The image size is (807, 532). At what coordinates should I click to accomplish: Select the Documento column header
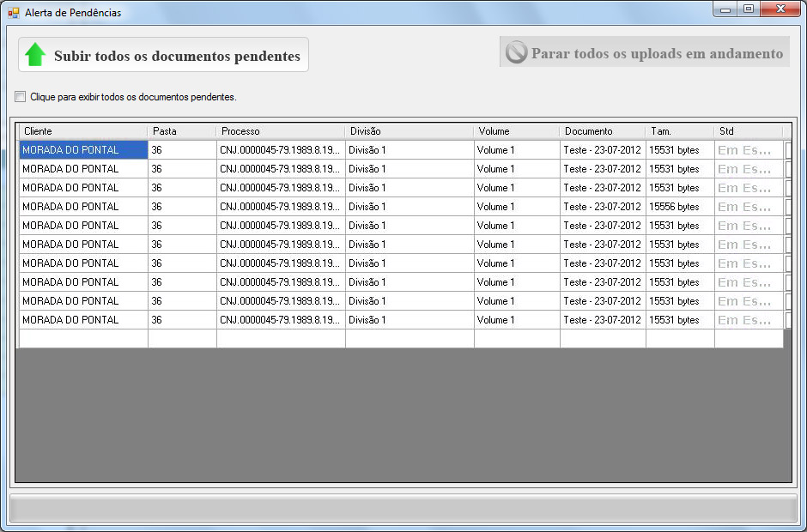click(602, 131)
